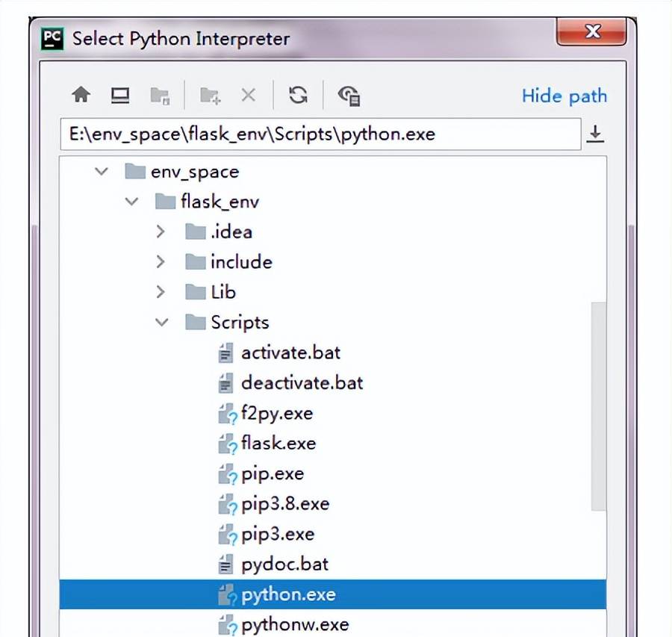This screenshot has width=672, height=637.
Task: Click the Home directory icon
Action: 81,95
